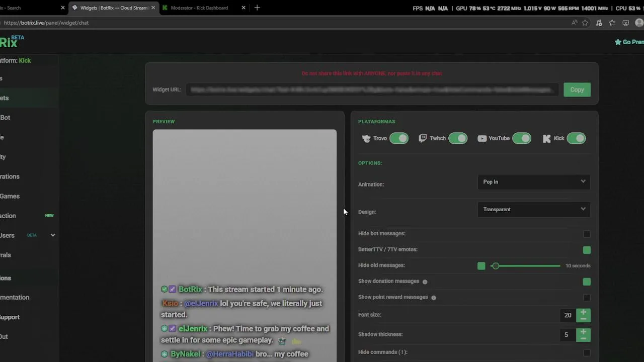This screenshot has width=644, height=362.
Task: Uncheck the Hide old messages checkbox
Action: pos(481,265)
